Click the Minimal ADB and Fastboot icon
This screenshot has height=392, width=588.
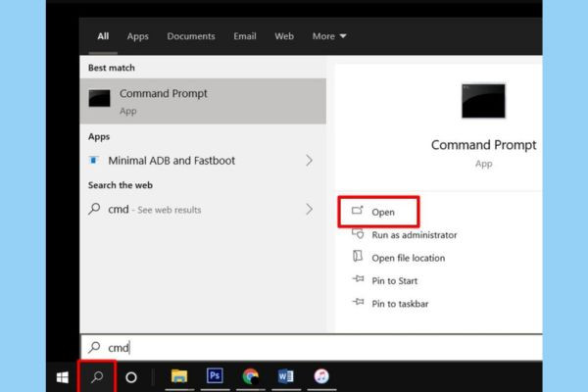(x=94, y=160)
